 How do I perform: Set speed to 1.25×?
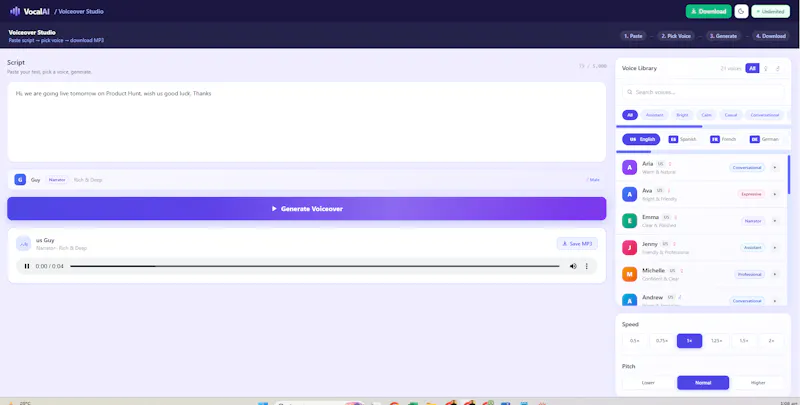click(x=717, y=341)
